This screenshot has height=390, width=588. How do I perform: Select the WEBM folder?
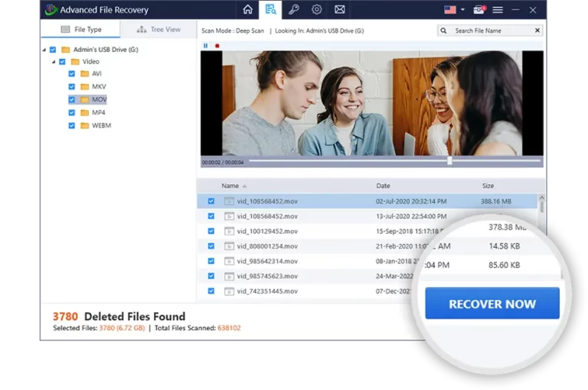point(102,125)
